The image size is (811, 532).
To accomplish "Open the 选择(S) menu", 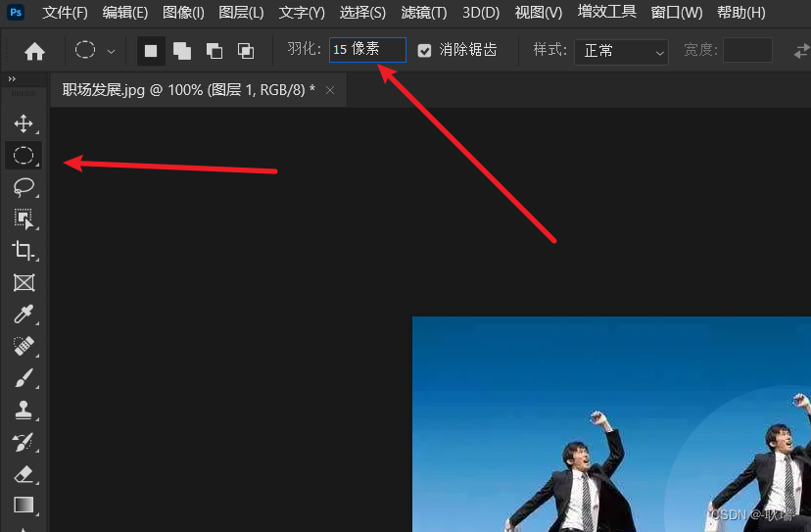I will pos(362,13).
